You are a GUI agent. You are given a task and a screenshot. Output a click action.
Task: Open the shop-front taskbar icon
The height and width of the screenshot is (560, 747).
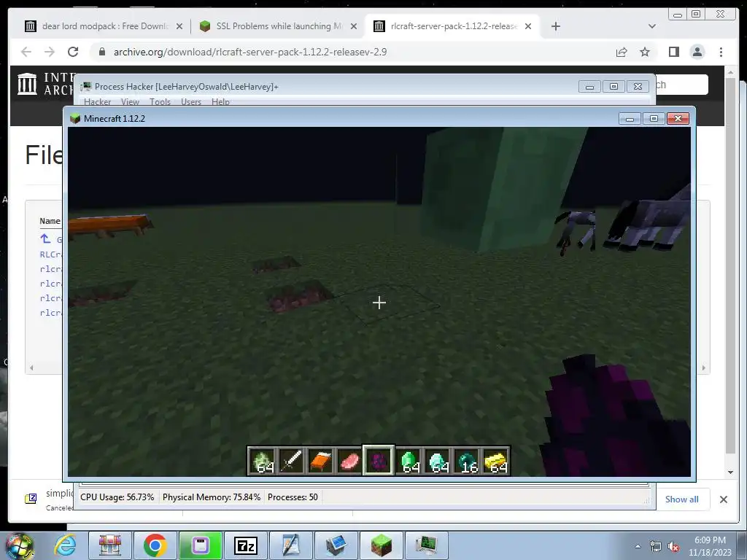point(109,545)
